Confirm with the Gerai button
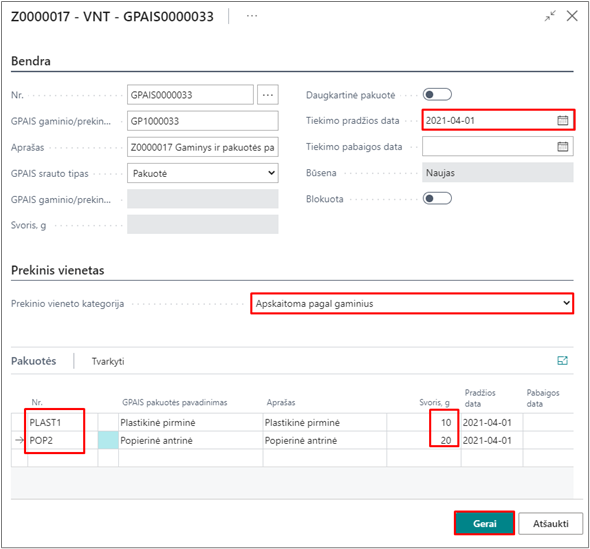 (x=484, y=523)
